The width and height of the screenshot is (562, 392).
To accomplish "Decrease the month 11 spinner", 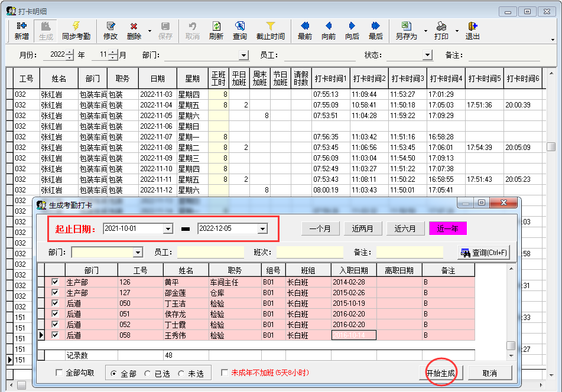I will 113,58.
